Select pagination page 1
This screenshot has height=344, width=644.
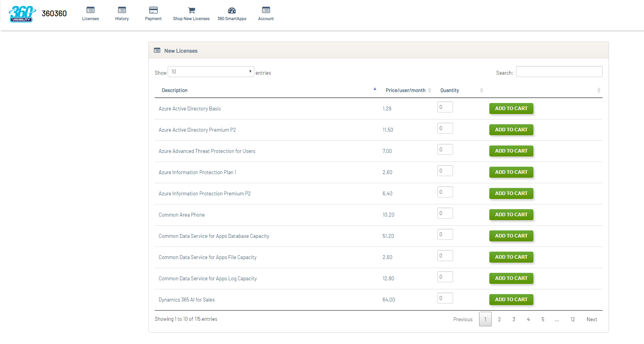click(x=485, y=319)
